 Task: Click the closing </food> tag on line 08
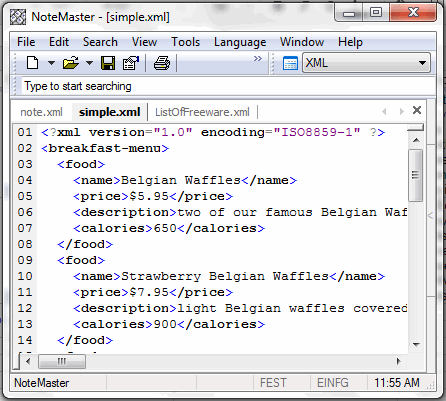click(85, 244)
